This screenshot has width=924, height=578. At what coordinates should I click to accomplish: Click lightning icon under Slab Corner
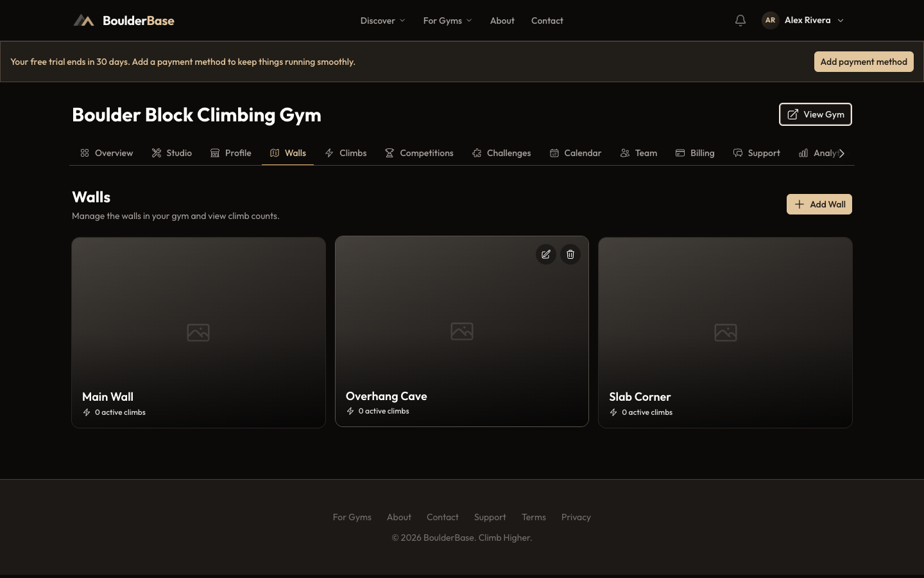point(613,412)
